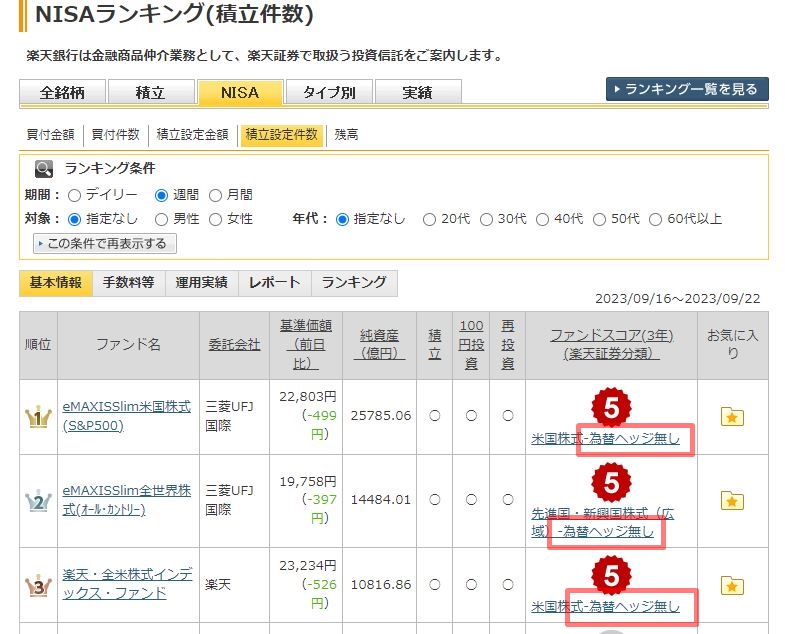Viewport: 785px width, 634px height.
Task: Open the タイプ別 tab
Action: pos(328,92)
